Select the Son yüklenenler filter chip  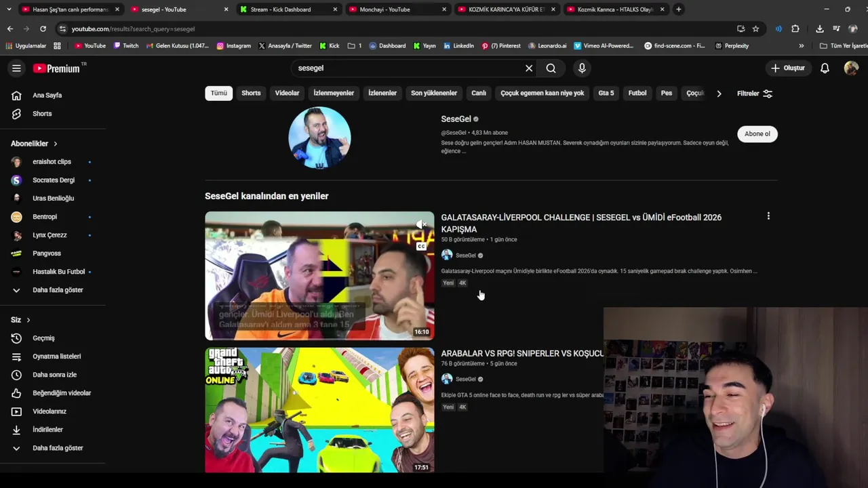(434, 94)
